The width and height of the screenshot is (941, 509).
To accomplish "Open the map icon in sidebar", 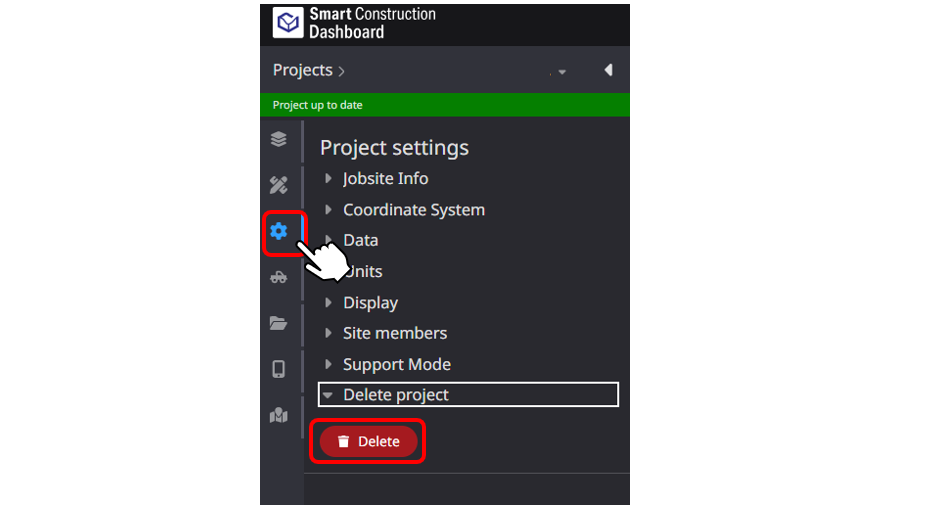I will coord(278,415).
